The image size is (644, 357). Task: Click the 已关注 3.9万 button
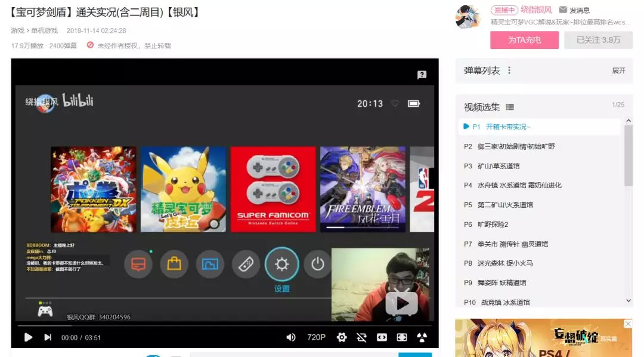599,40
